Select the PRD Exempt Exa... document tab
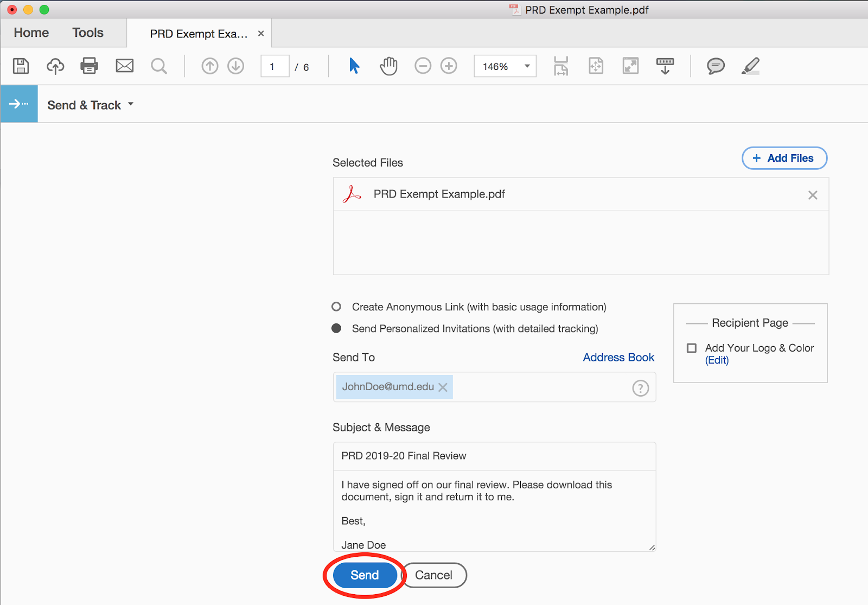 pos(199,34)
